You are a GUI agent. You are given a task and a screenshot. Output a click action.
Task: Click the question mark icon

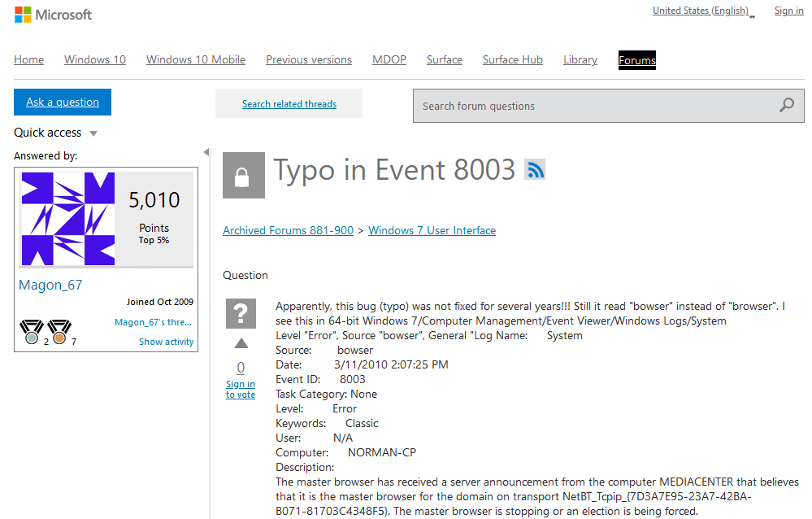coord(241,313)
